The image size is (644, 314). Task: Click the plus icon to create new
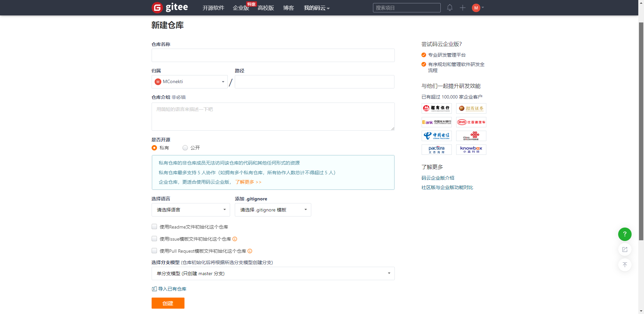coord(463,8)
